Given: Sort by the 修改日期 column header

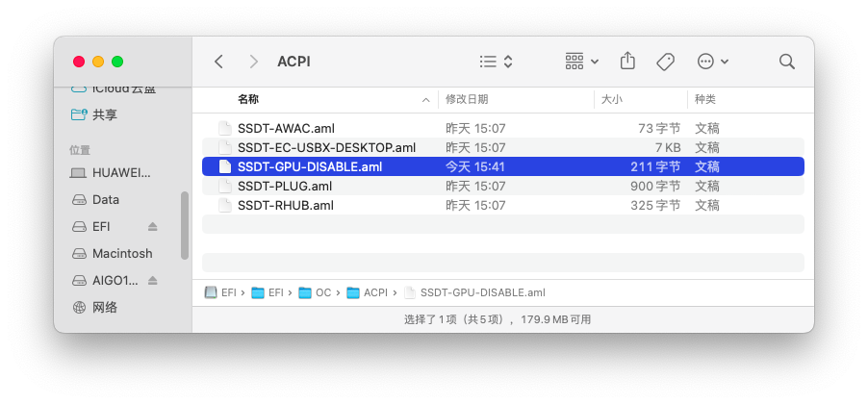Looking at the screenshot, I should pos(467,99).
